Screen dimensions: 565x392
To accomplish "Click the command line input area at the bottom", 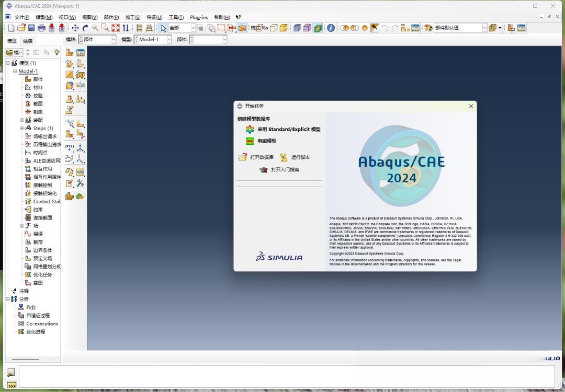I will click(287, 376).
